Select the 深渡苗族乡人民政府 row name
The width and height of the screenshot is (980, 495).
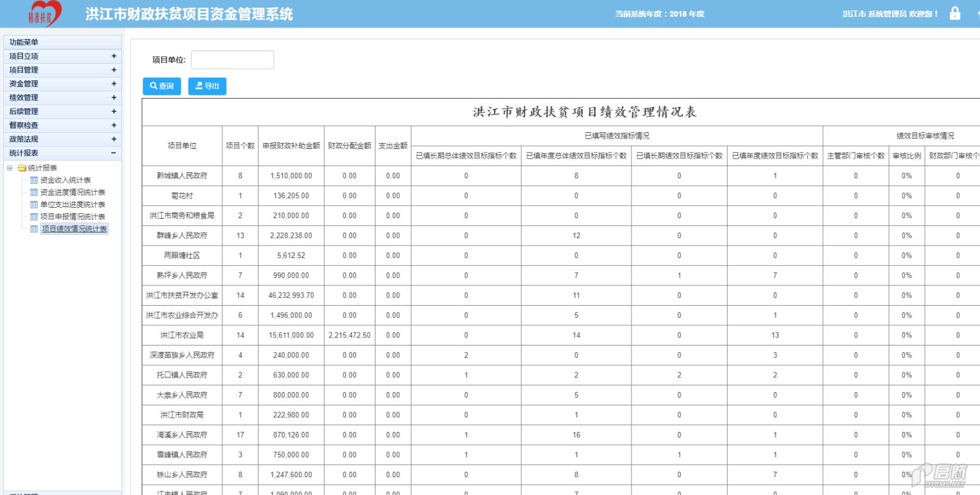182,355
